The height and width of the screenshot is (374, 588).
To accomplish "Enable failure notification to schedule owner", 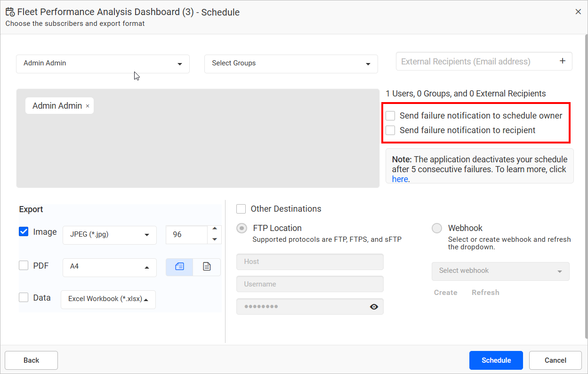I will 390,115.
